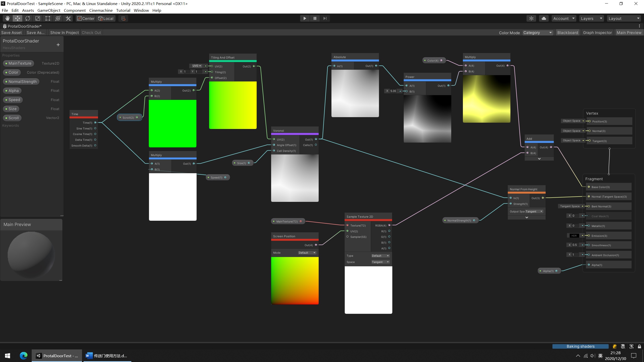Add property with plus icon
The height and width of the screenshot is (362, 644).
click(x=58, y=45)
